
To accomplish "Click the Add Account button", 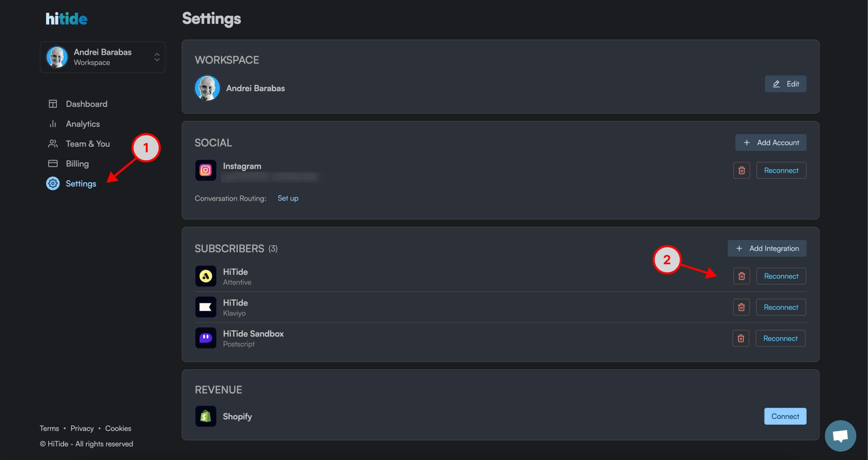I will pyautogui.click(x=771, y=143).
